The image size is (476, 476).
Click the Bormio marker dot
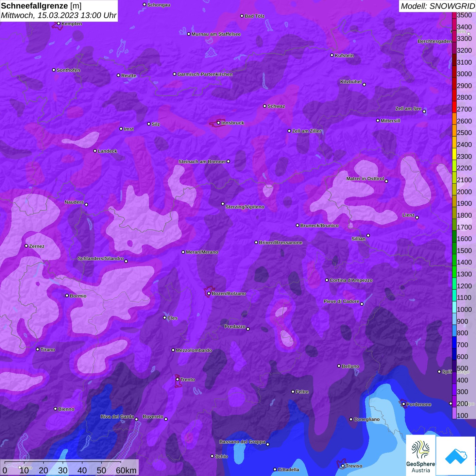[x=67, y=295]
